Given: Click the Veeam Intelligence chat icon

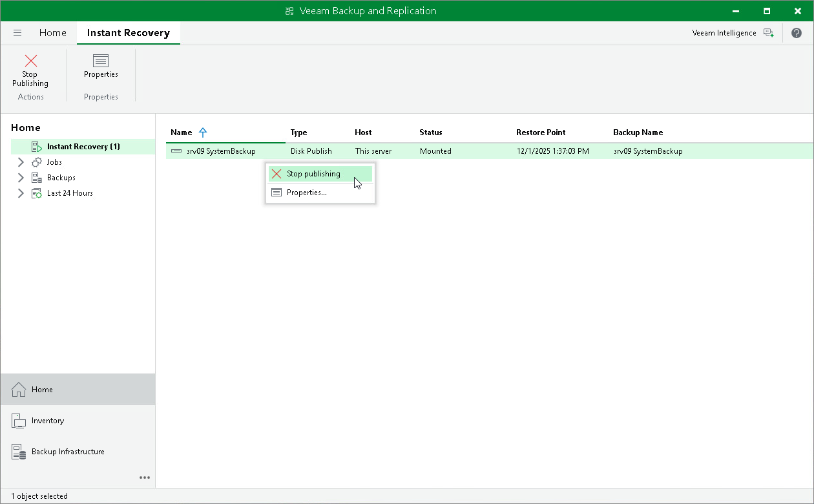Looking at the screenshot, I should pos(769,32).
